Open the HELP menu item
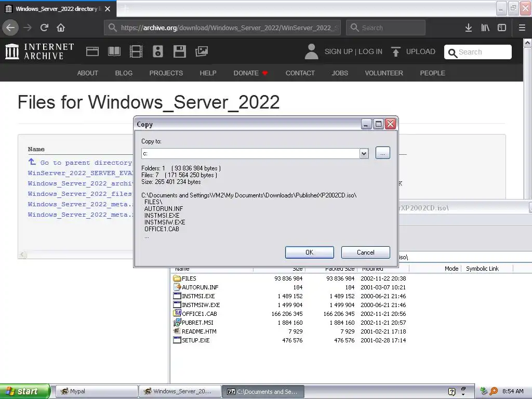The width and height of the screenshot is (532, 399). point(208,73)
